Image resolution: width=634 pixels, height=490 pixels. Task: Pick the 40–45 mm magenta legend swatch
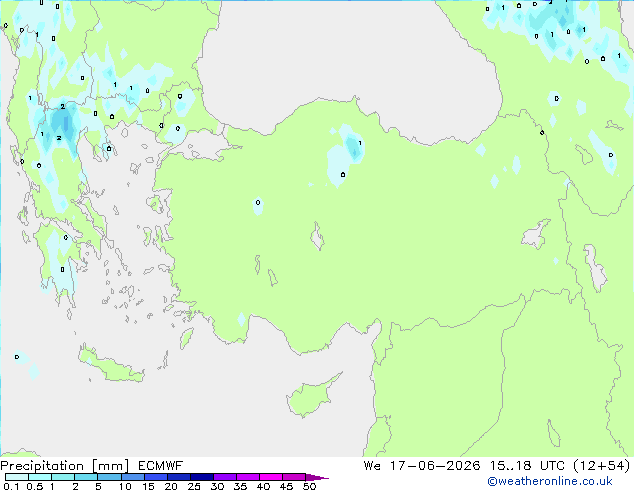[271, 477]
